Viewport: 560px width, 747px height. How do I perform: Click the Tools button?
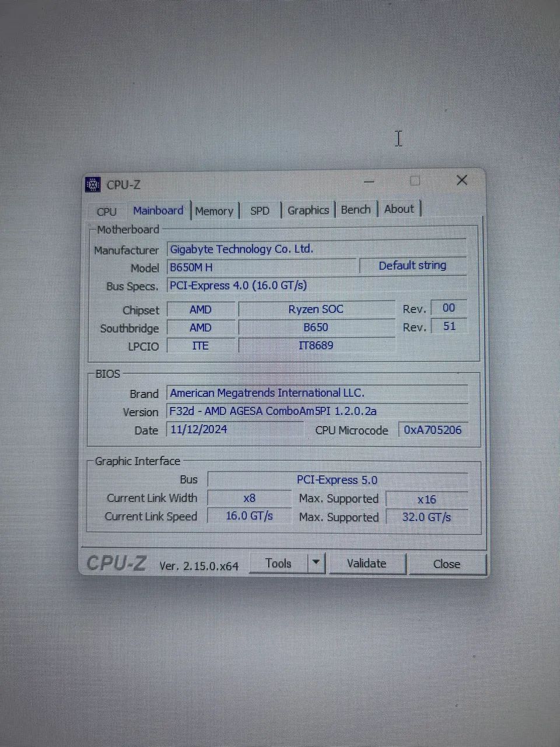278,563
